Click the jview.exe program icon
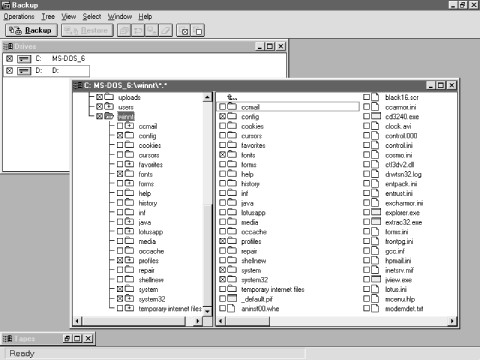481x360 pixels. (x=376, y=279)
